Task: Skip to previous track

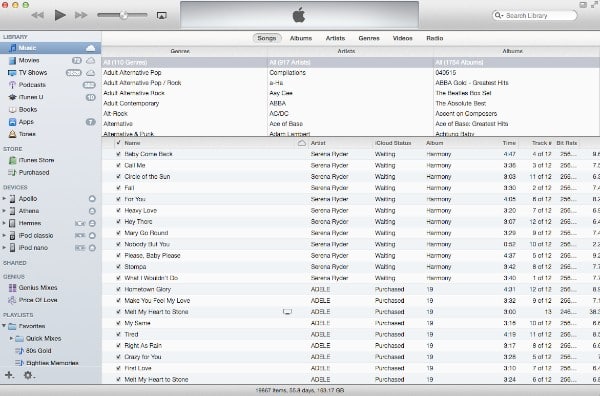Action: pyautogui.click(x=38, y=15)
